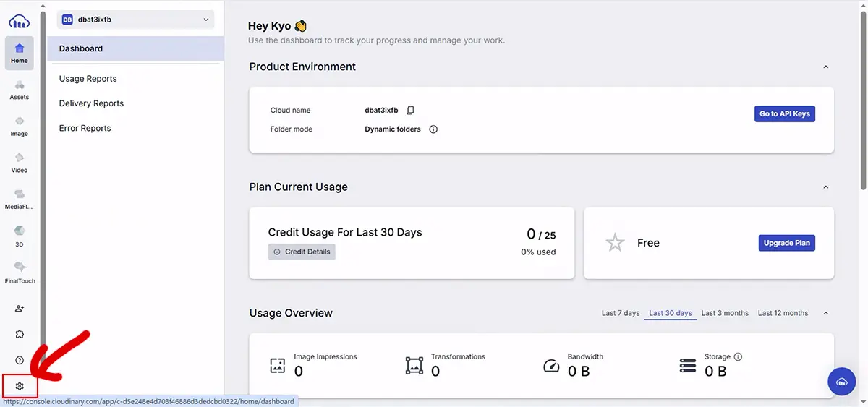Screen dimensions: 868x407
Task: Click the invite user icon
Action: 20,309
